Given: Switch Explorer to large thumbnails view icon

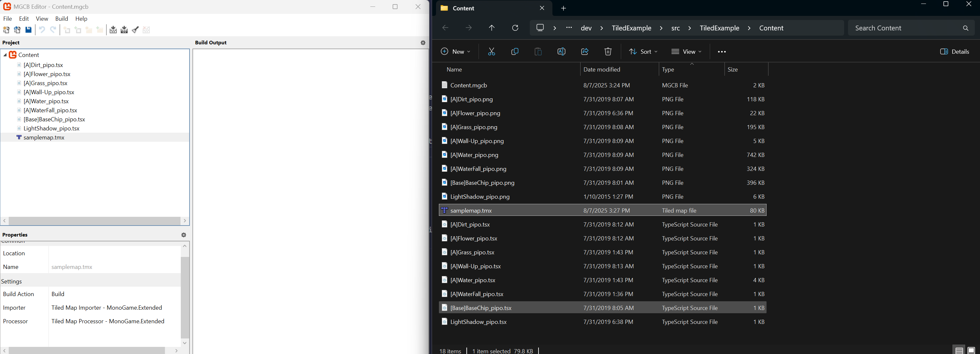Looking at the screenshot, I should [971, 350].
